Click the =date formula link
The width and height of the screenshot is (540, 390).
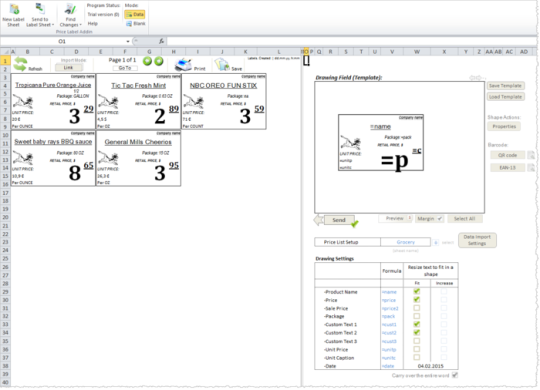(x=388, y=366)
